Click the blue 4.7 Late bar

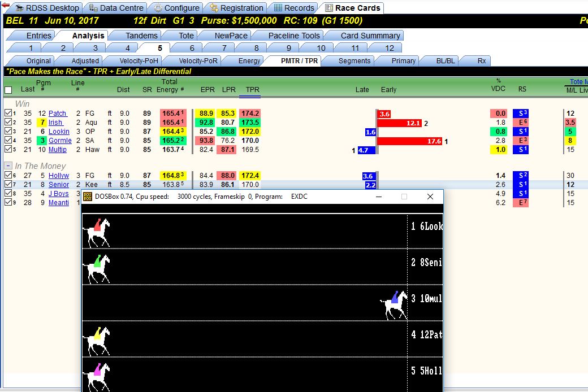(366, 150)
